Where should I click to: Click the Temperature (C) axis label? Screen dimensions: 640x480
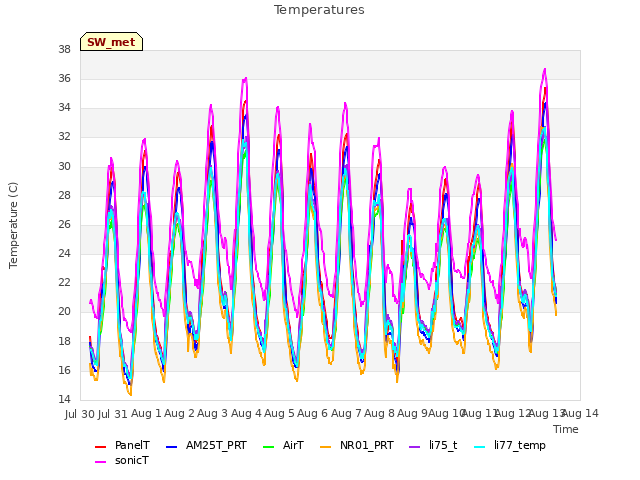pyautogui.click(x=13, y=225)
